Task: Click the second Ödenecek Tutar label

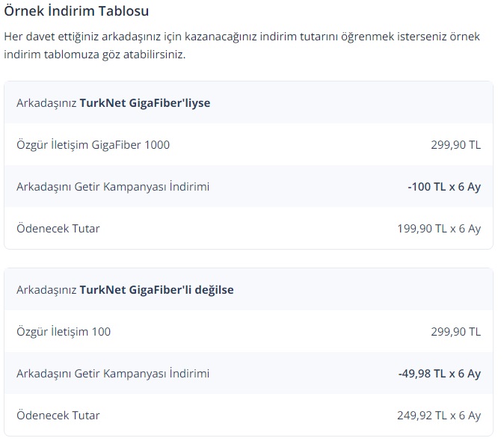Action: [x=58, y=416]
